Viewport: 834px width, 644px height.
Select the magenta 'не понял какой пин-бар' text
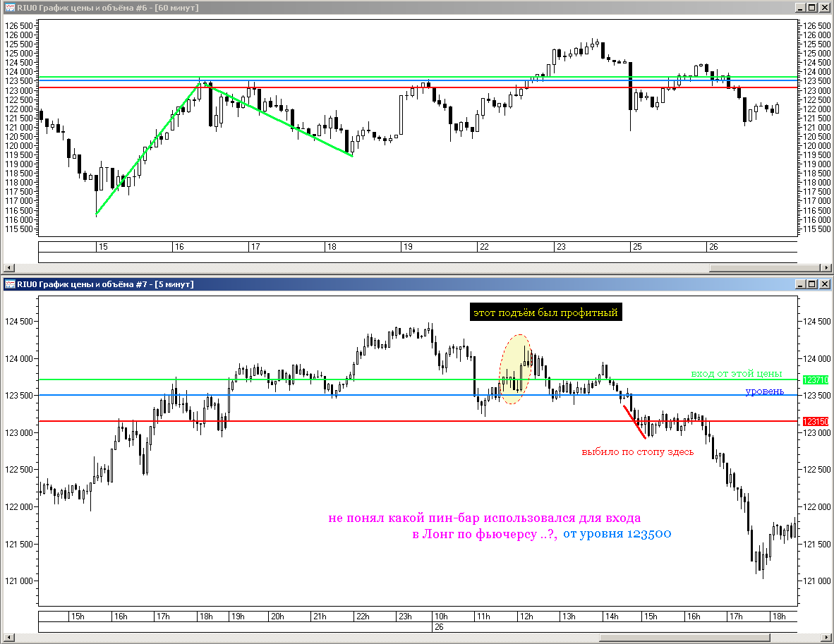coord(485,518)
